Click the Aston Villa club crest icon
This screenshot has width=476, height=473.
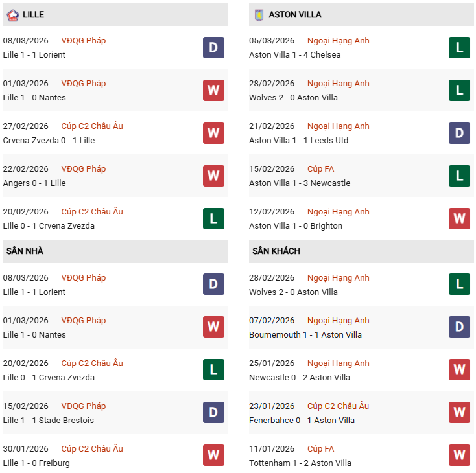tap(259, 14)
